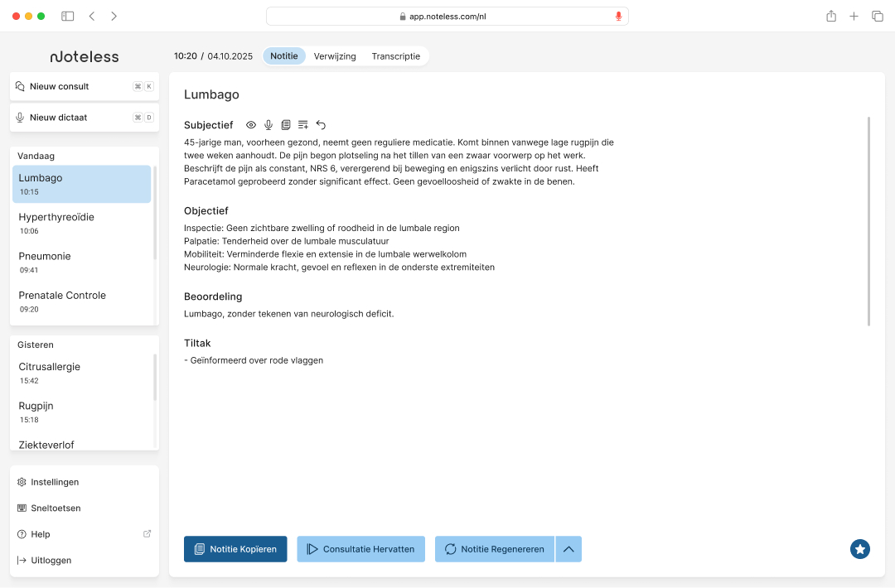Click the Gisteren section label

pyautogui.click(x=36, y=345)
